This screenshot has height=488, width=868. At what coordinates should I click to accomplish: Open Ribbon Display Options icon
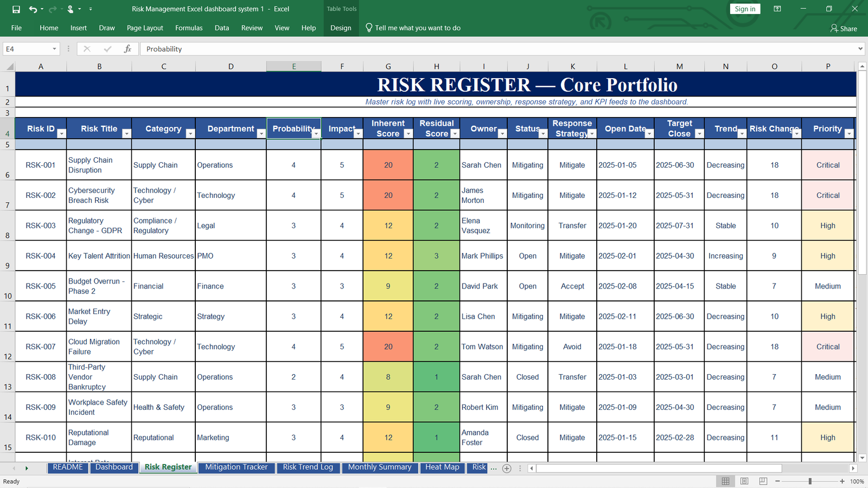pos(777,9)
